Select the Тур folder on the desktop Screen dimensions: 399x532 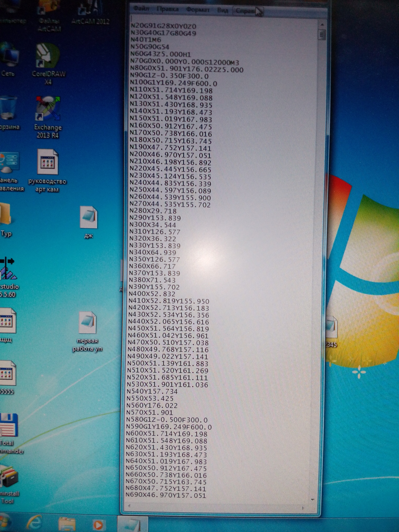(x=6, y=220)
